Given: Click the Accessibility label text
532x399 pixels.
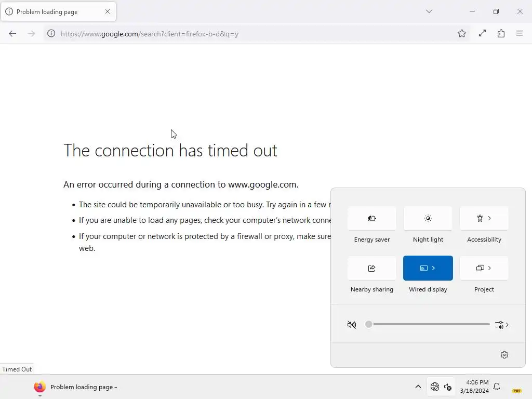Looking at the screenshot, I should (x=484, y=240).
